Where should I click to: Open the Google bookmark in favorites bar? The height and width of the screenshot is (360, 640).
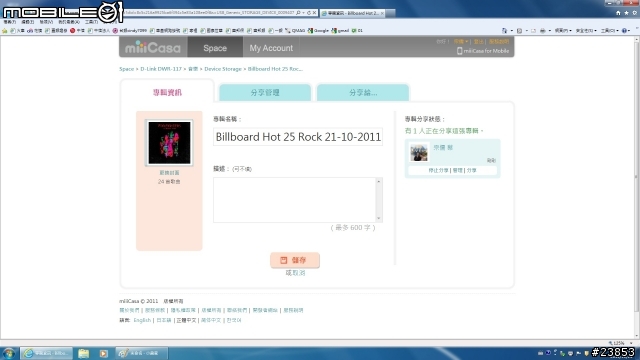coord(318,31)
